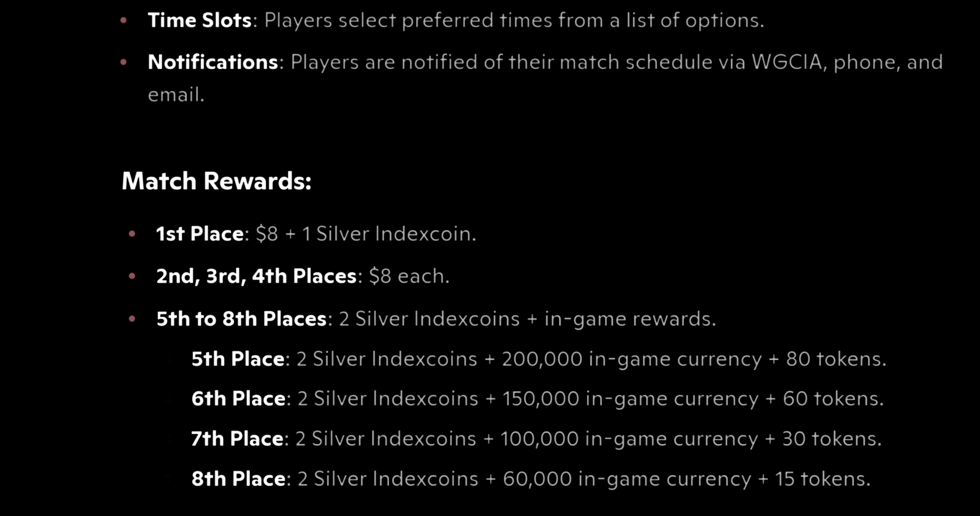The image size is (980, 516).
Task: Click the bullet before 'Notifications'
Action: (123, 62)
